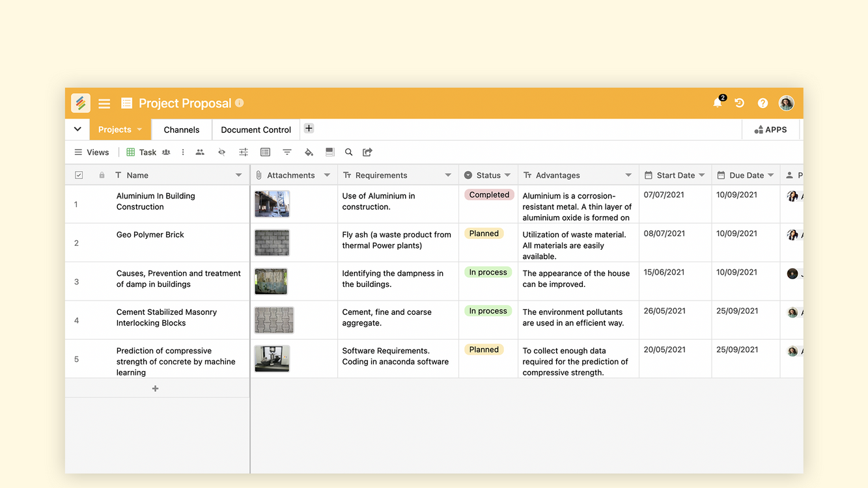Screen dimensions: 868x488
Task: Open the Status column dropdown arrow
Action: tap(507, 175)
